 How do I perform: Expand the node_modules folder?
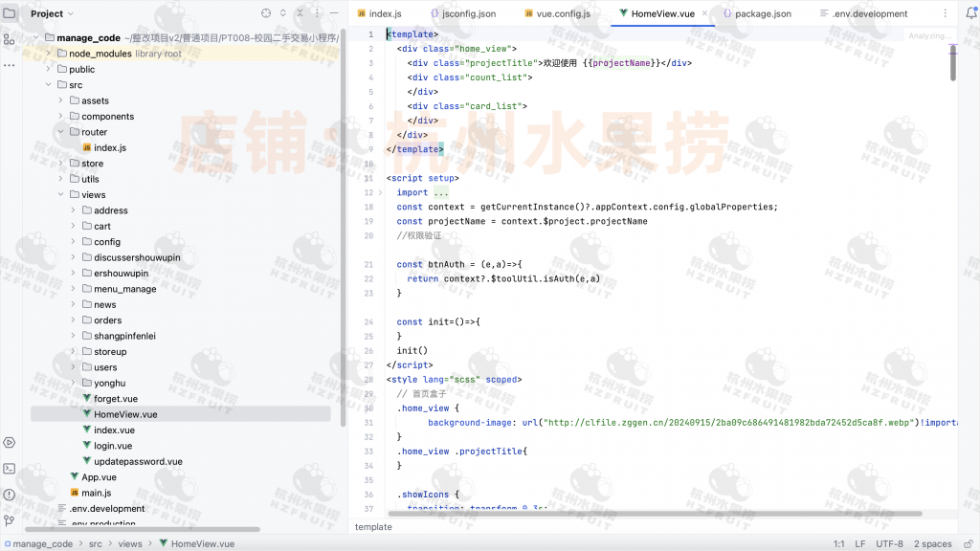pyautogui.click(x=49, y=54)
